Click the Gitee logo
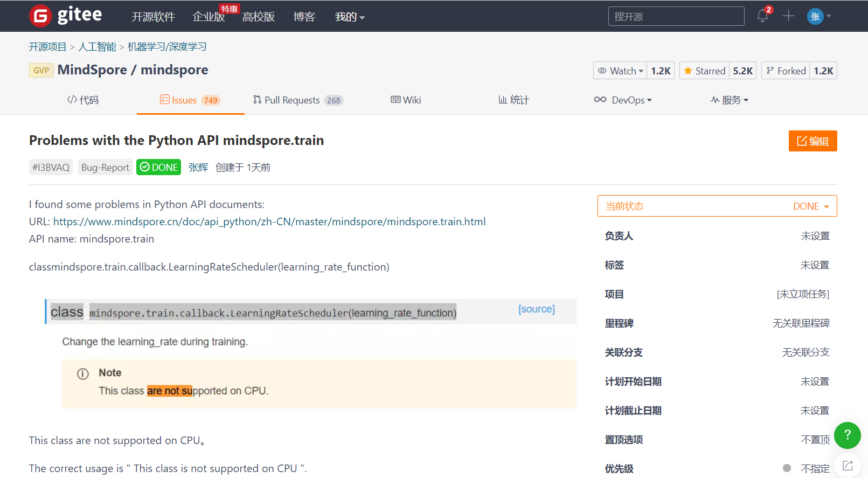Viewport: 868px width, 478px height. pos(65,16)
